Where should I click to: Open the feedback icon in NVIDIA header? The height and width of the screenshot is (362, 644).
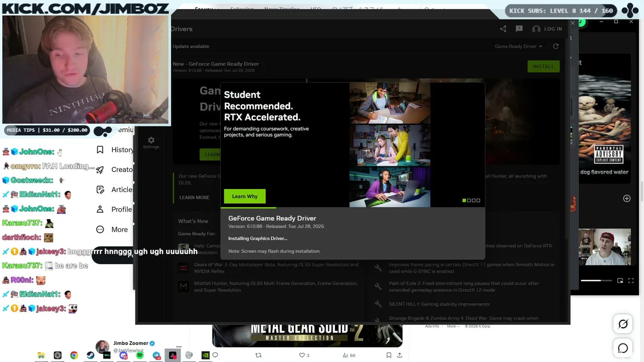click(519, 29)
